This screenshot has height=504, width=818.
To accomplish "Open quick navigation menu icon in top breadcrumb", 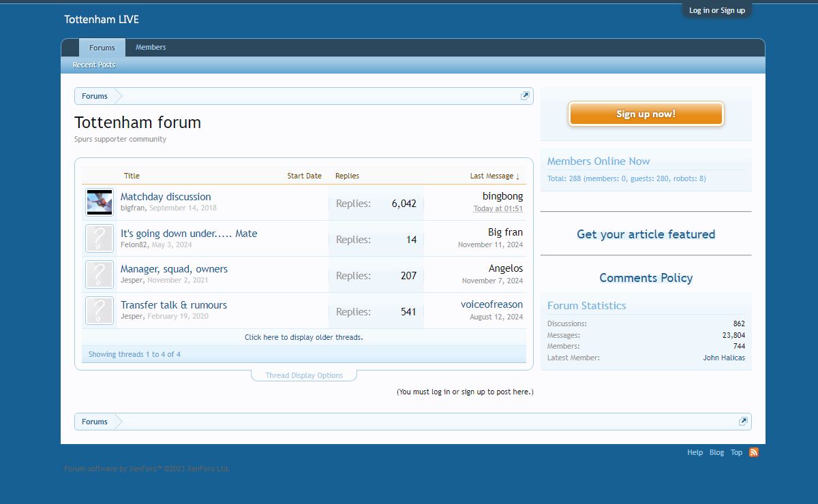I will coord(525,96).
